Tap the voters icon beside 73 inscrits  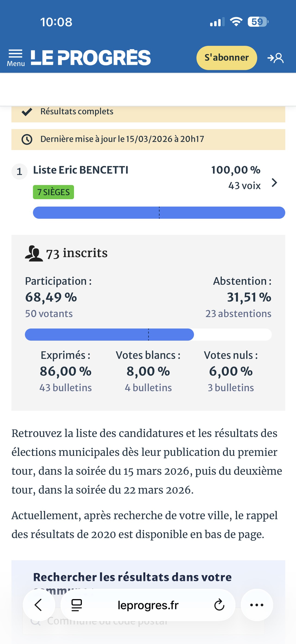(x=34, y=254)
